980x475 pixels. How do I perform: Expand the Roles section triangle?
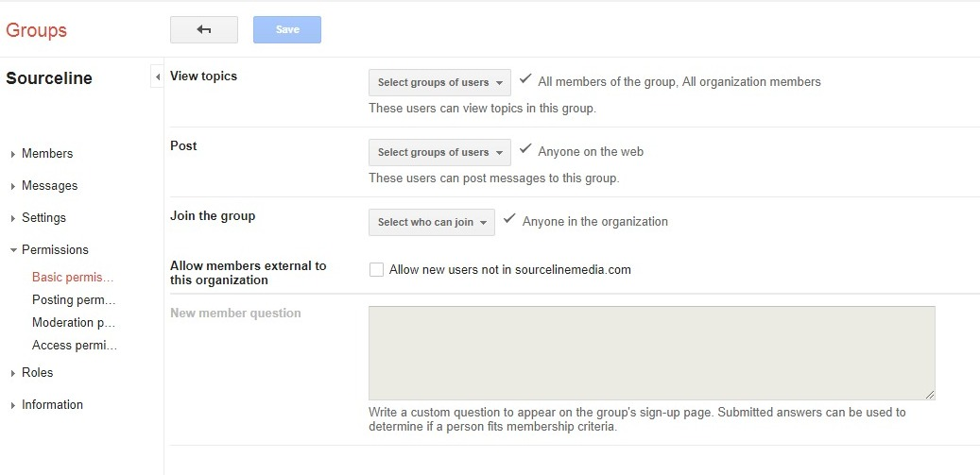[x=13, y=373]
